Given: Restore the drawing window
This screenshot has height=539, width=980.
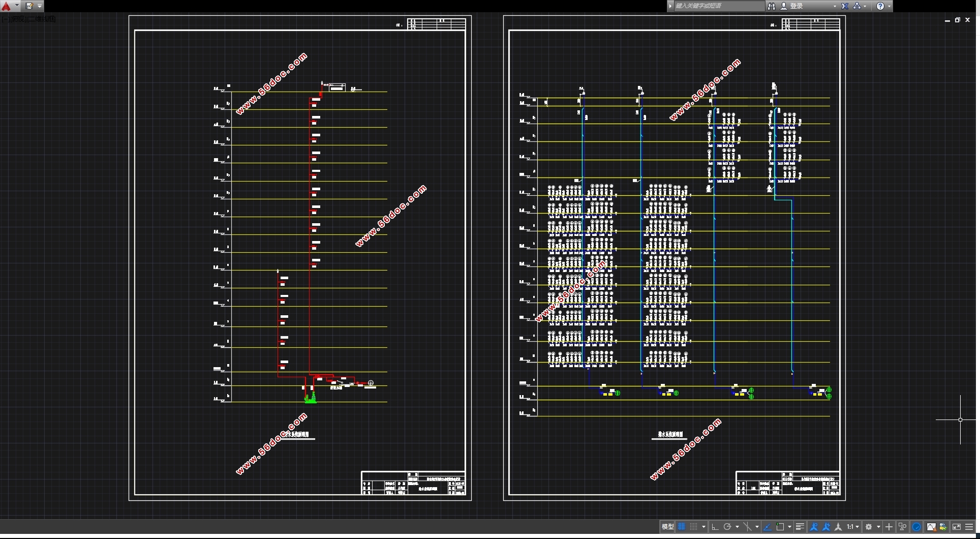Looking at the screenshot, I should tap(958, 20).
